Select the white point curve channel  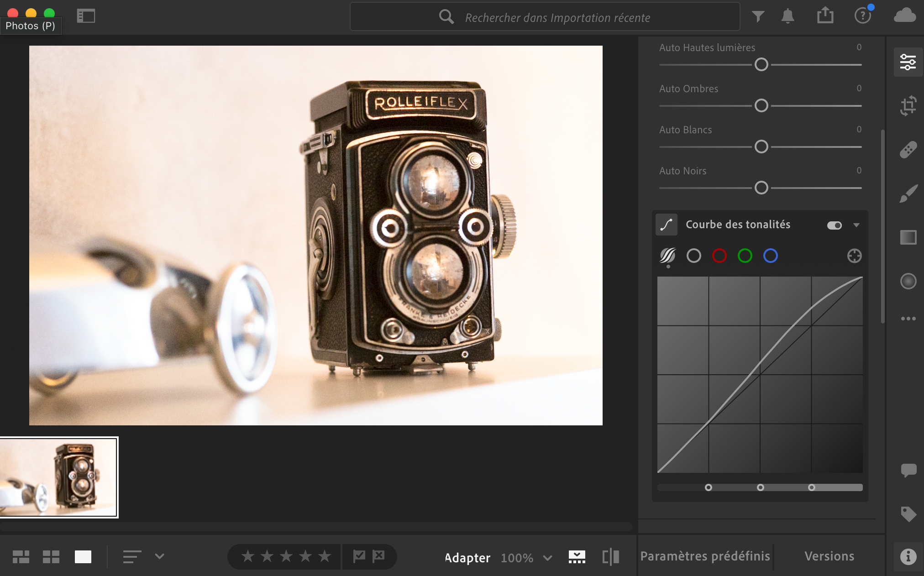694,256
